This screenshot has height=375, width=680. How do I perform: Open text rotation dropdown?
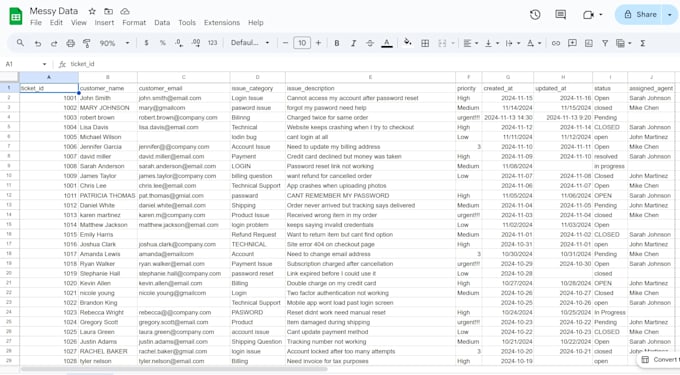(x=534, y=43)
